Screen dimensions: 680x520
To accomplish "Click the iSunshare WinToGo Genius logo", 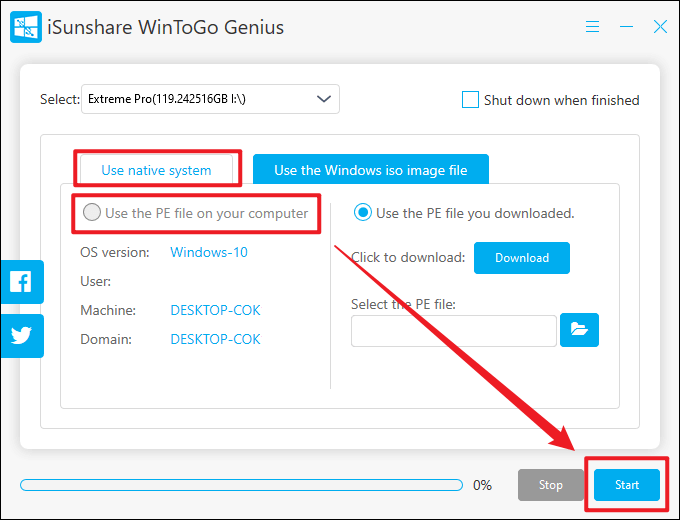I will pos(26,27).
